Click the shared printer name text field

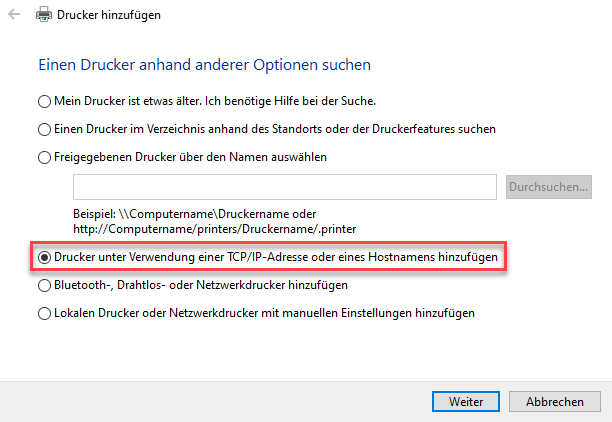[x=285, y=187]
